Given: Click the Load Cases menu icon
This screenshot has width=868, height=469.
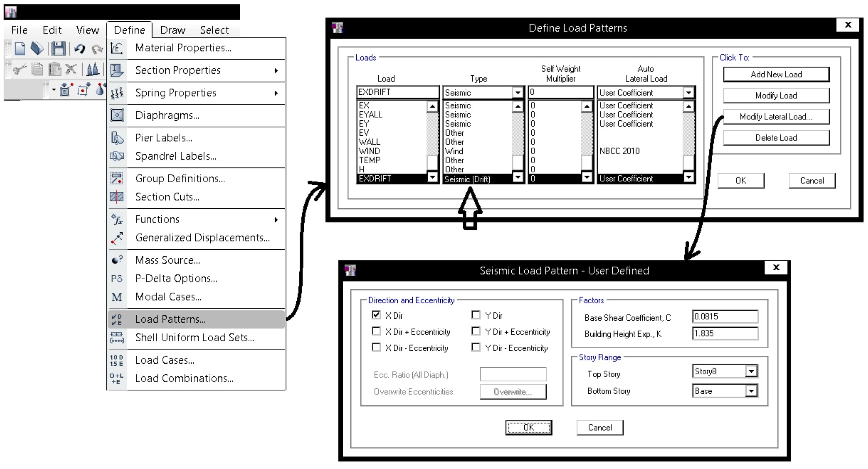Looking at the screenshot, I should [x=117, y=360].
